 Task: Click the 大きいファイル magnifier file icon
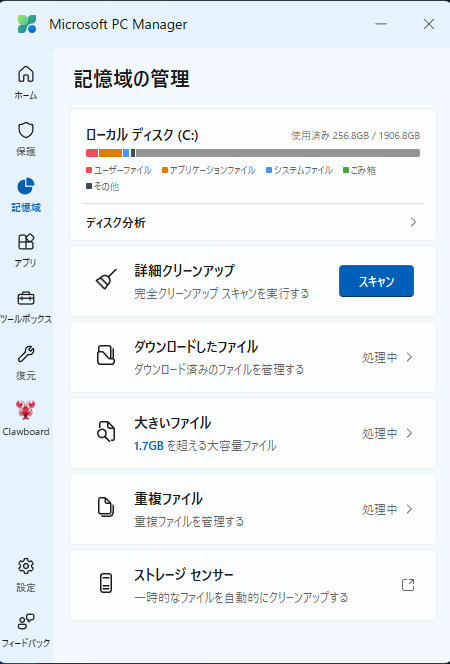[x=106, y=432]
